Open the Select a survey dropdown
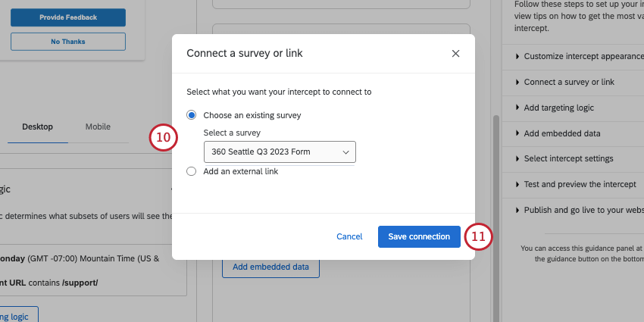 pos(280,152)
